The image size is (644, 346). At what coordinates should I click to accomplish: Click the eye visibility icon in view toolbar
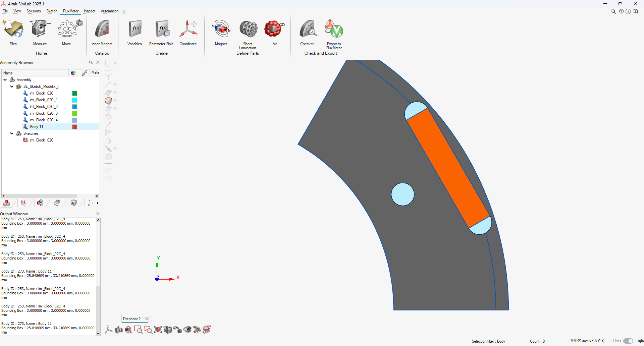tap(187, 330)
